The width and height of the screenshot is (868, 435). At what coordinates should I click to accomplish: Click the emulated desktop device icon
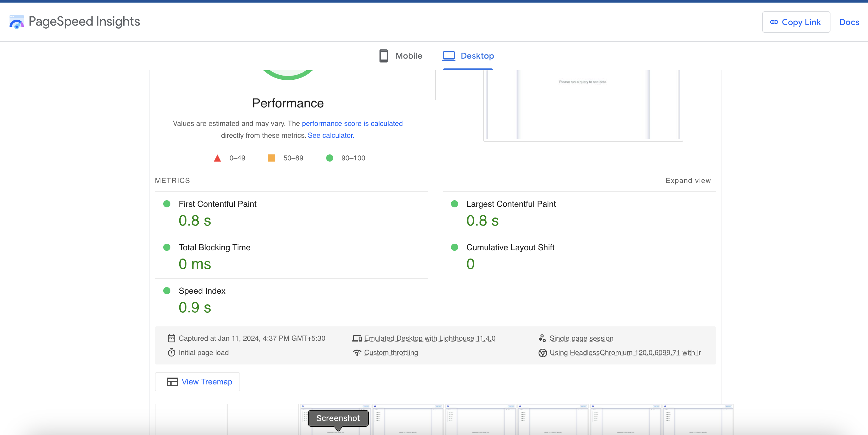(357, 338)
